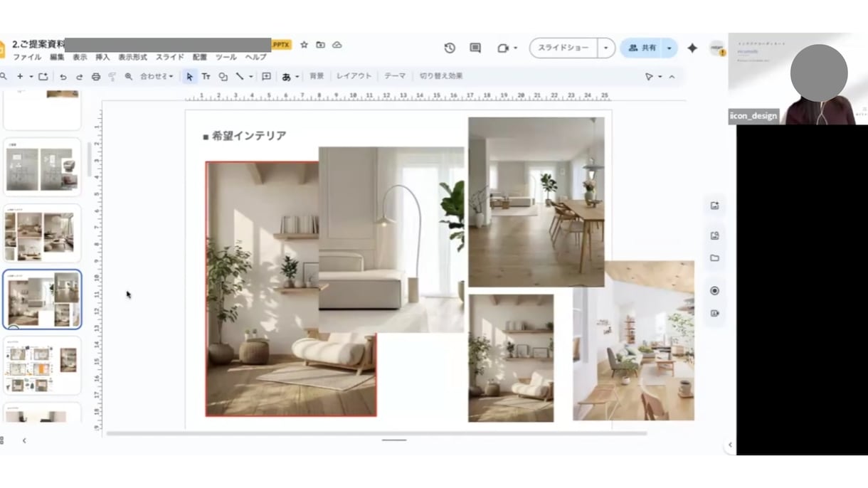Undo the last action
This screenshot has height=488, width=868.
(63, 77)
